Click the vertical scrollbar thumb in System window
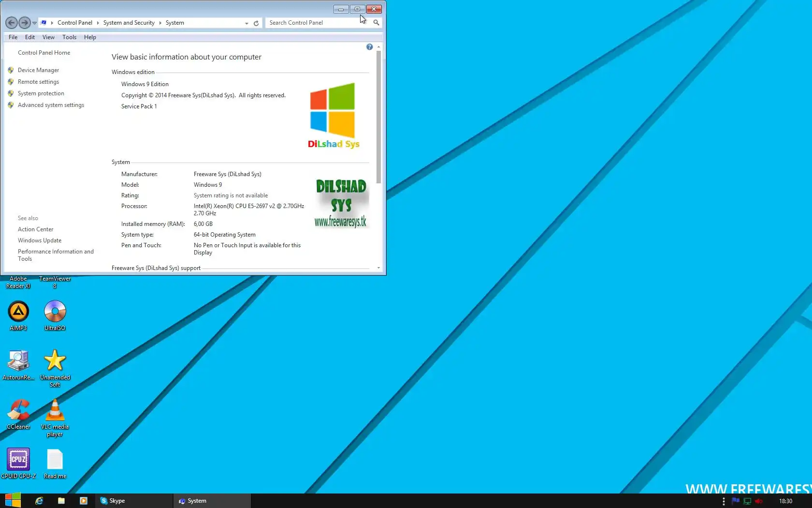This screenshot has height=508, width=812. point(378,116)
